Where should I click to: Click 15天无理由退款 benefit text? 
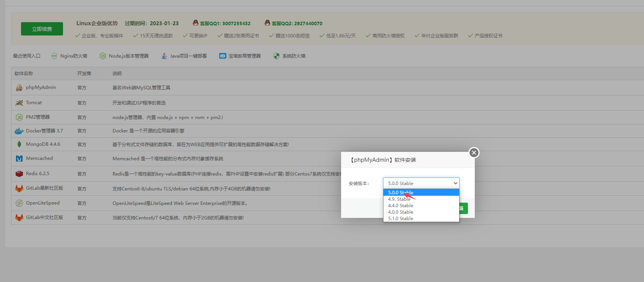pyautogui.click(x=156, y=36)
